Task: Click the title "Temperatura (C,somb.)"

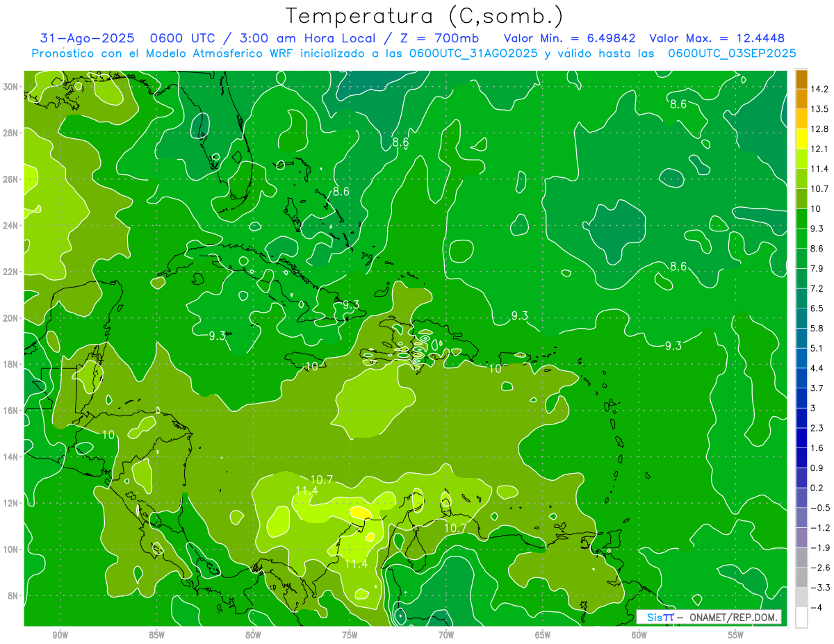Action: click(425, 17)
